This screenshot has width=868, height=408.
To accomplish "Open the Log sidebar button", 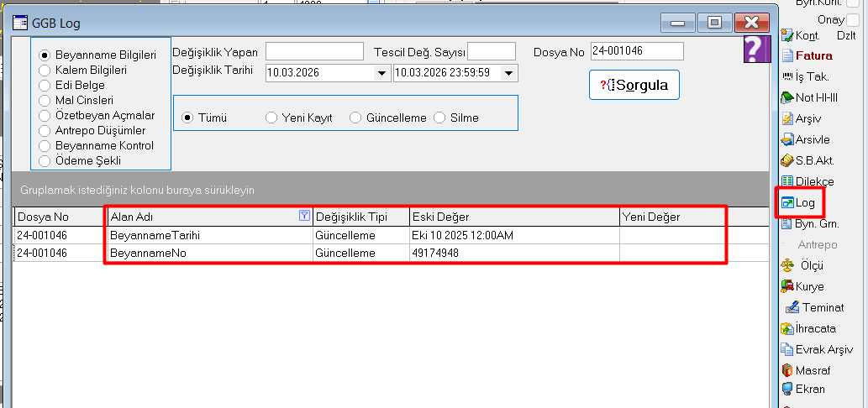I will coord(798,203).
